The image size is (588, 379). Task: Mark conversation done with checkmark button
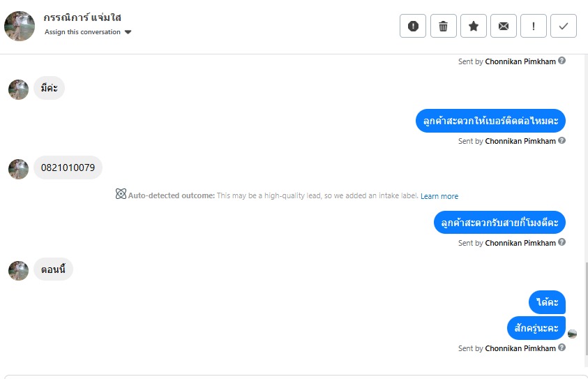(x=564, y=26)
